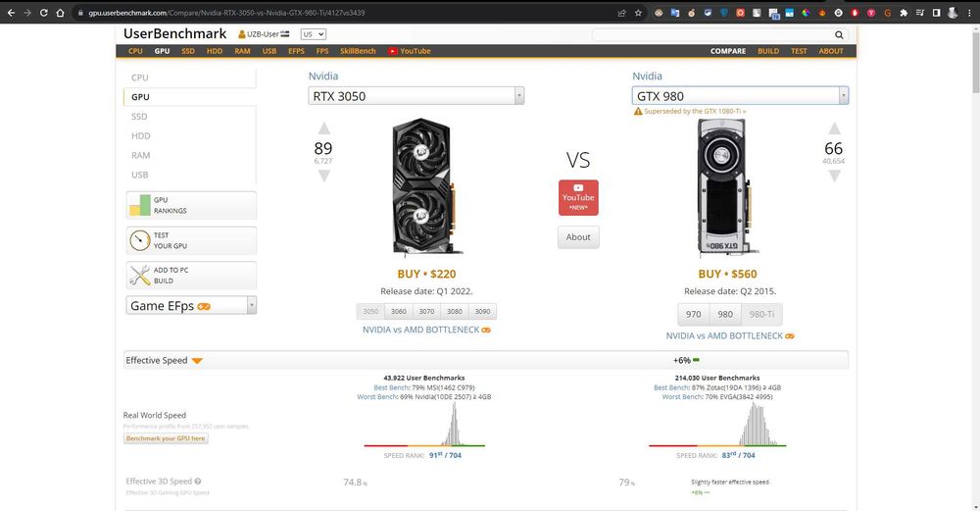The image size is (980, 511).
Task: Click RTX 3050 speed rank 91st / 704
Action: [x=445, y=455]
